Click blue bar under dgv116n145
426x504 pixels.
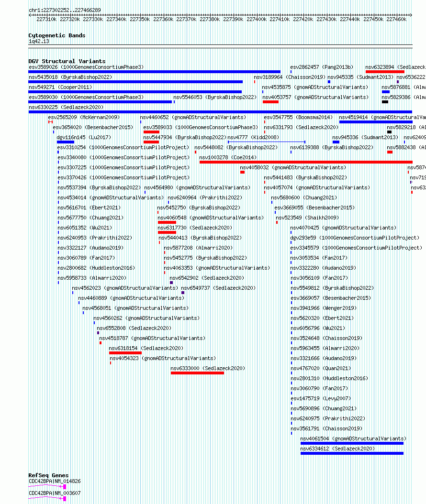point(66,142)
